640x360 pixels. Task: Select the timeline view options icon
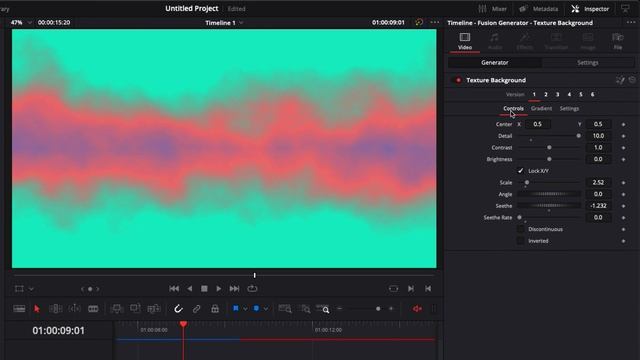19,309
